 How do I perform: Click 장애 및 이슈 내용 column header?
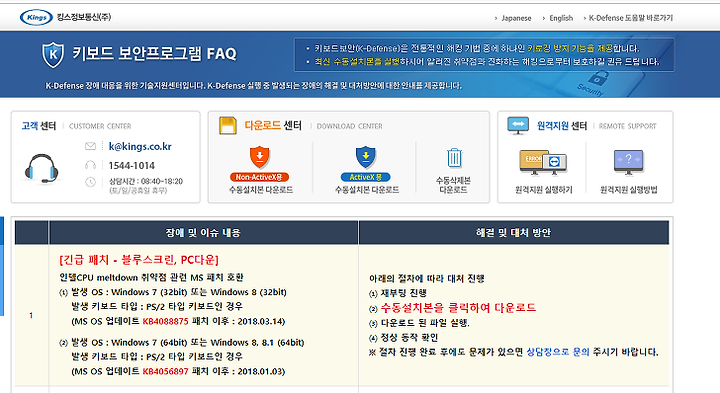203,233
